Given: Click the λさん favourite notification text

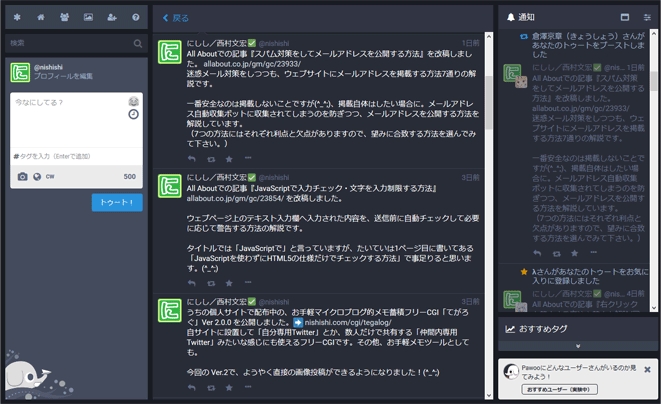Looking at the screenshot, I should click(x=590, y=276).
